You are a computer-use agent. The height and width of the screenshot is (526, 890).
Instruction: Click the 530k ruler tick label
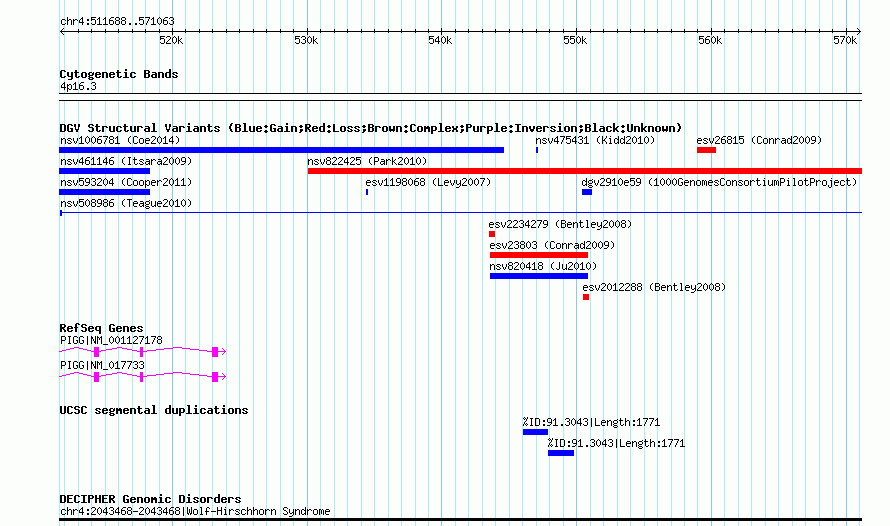coord(306,40)
